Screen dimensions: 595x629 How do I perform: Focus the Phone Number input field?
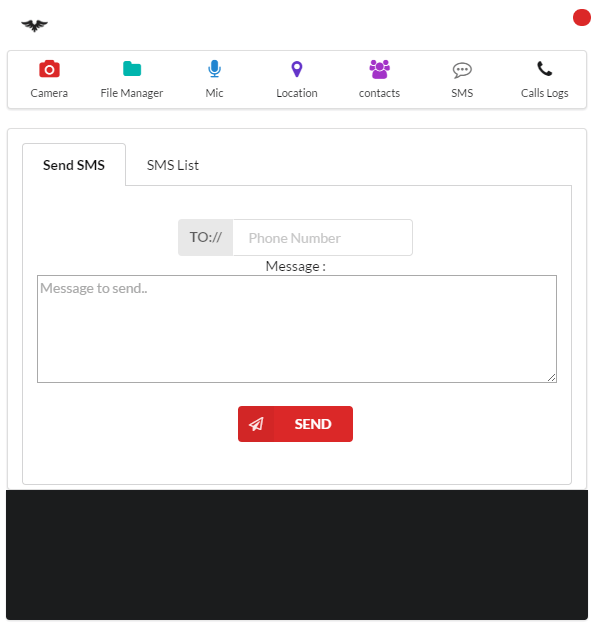click(323, 237)
